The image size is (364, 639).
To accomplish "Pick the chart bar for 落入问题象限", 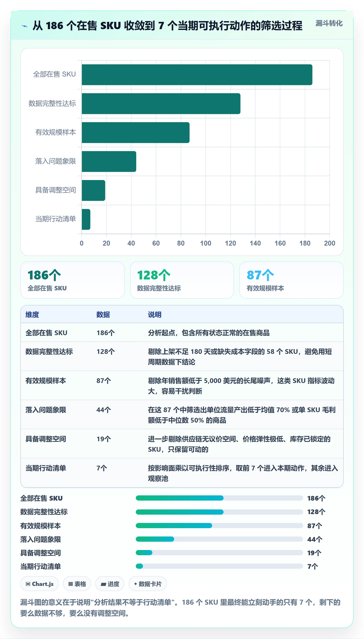I will point(109,161).
